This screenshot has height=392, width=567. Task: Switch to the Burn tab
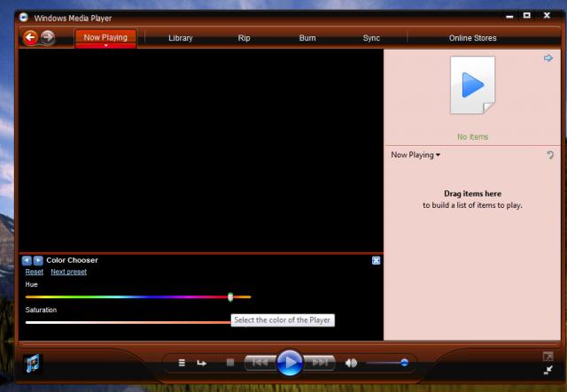307,38
